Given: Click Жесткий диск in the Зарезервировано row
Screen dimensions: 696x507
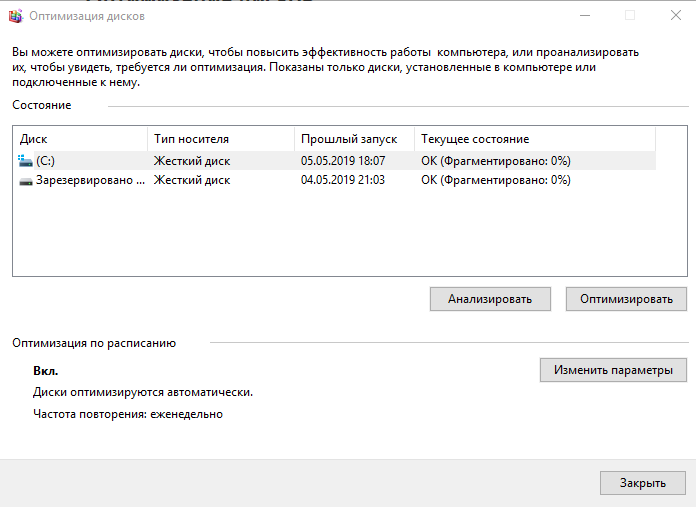Looking at the screenshot, I should pyautogui.click(x=192, y=180).
